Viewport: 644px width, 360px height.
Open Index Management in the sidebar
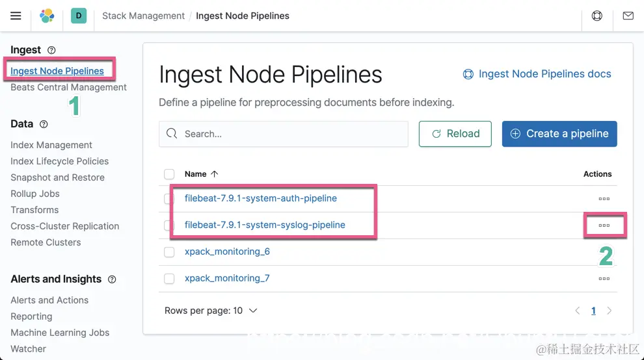(51, 145)
